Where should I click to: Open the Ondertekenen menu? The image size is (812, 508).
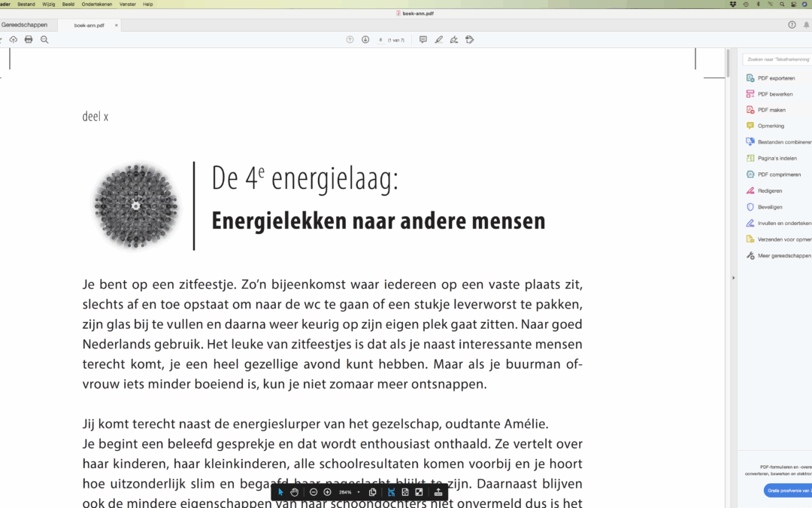click(x=97, y=5)
